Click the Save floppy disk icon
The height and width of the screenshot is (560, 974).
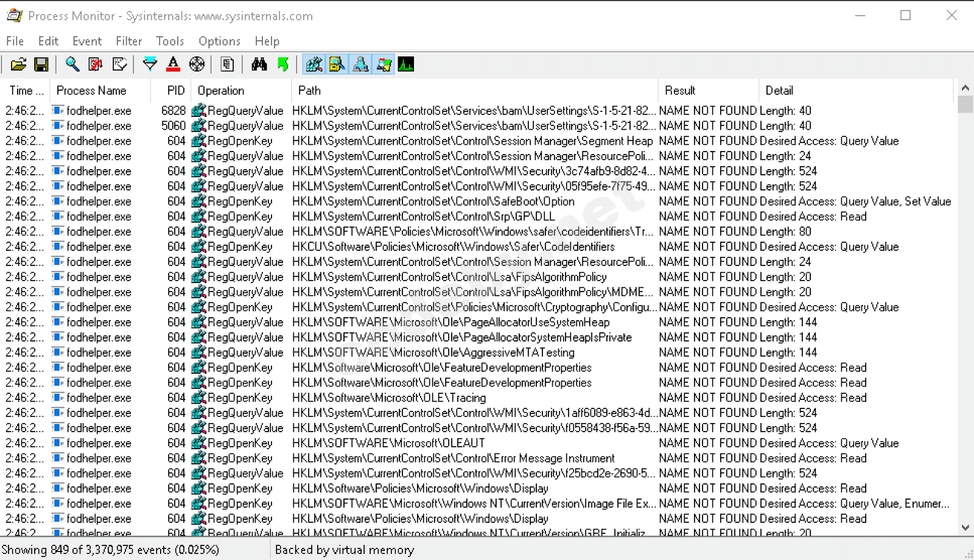tap(41, 65)
